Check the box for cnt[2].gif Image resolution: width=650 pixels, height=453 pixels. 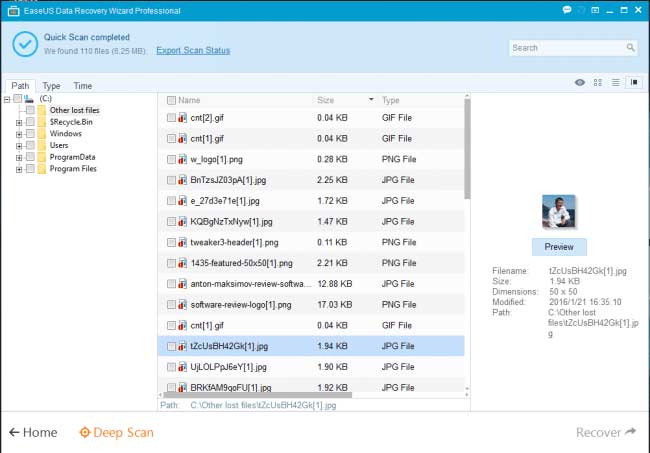point(171,118)
